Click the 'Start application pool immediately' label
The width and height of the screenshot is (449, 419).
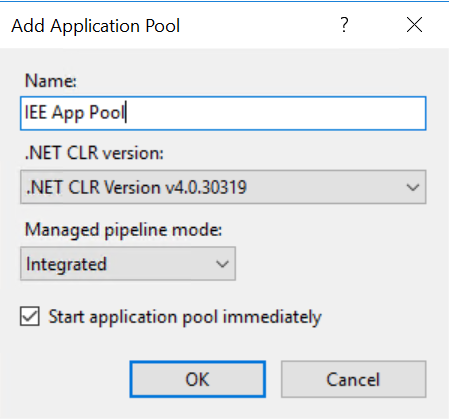tap(185, 317)
